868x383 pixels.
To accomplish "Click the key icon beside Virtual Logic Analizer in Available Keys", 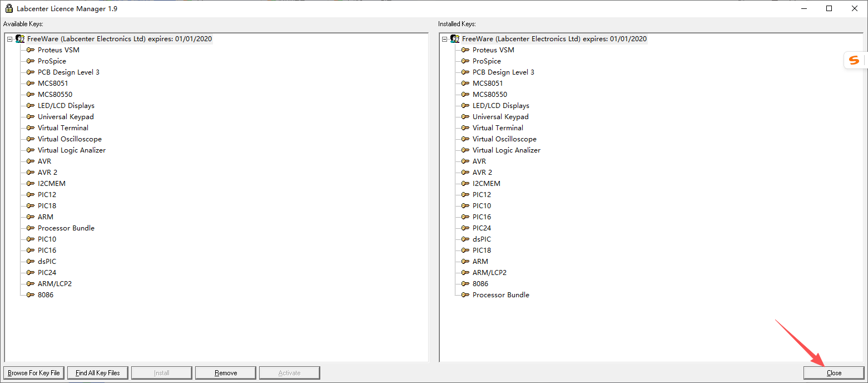I will [31, 150].
